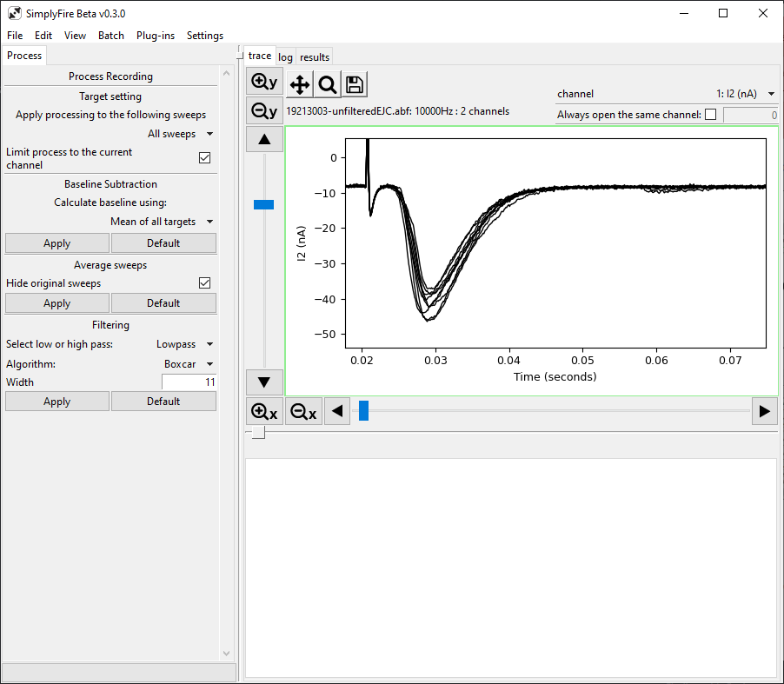Zoom in on the x-axis
Viewport: 784px width, 684px height.
(264, 411)
